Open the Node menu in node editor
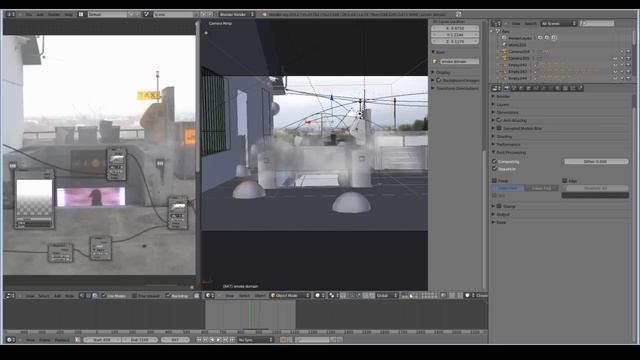Screen dimensions: 640x360 [x=70, y=296]
